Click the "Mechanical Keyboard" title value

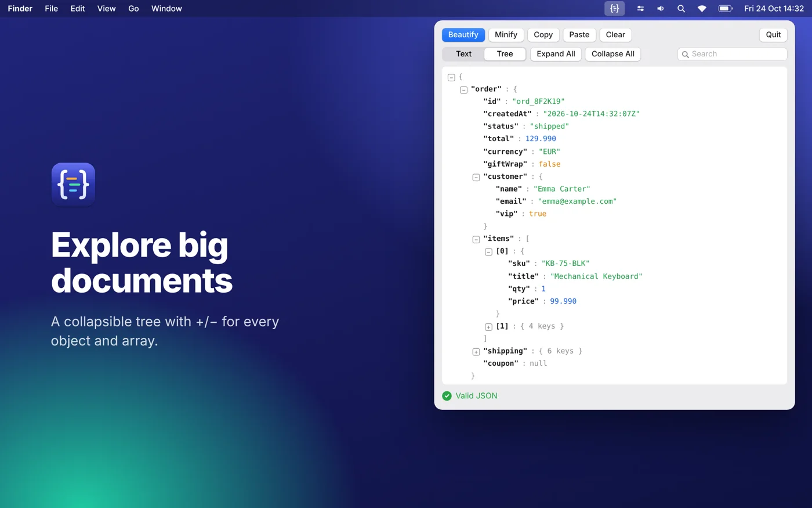[596, 276]
